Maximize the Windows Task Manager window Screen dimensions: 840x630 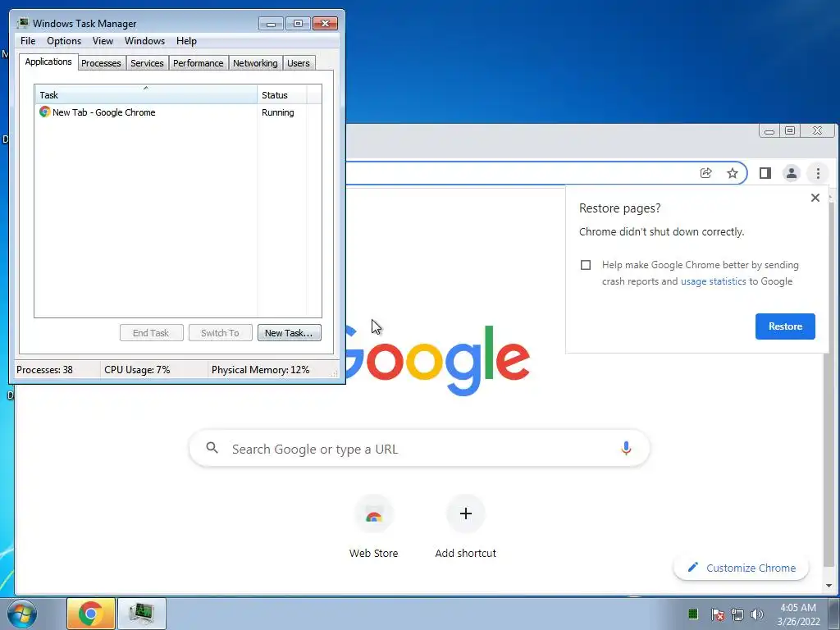(x=298, y=24)
